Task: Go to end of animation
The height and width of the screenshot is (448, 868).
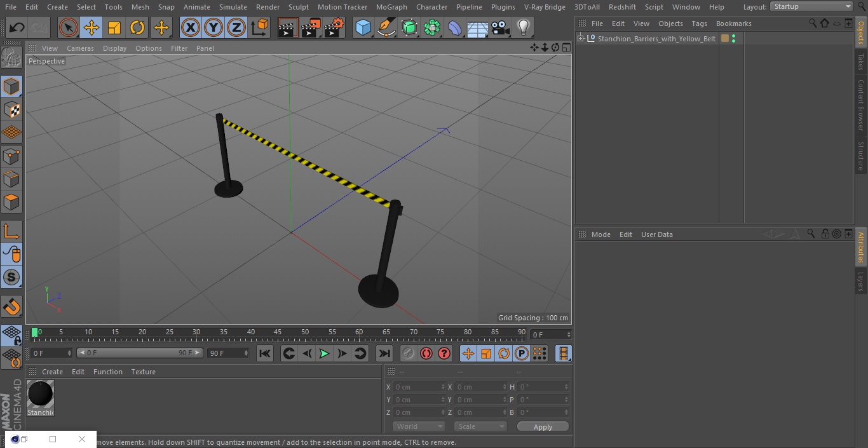Action: (x=384, y=353)
